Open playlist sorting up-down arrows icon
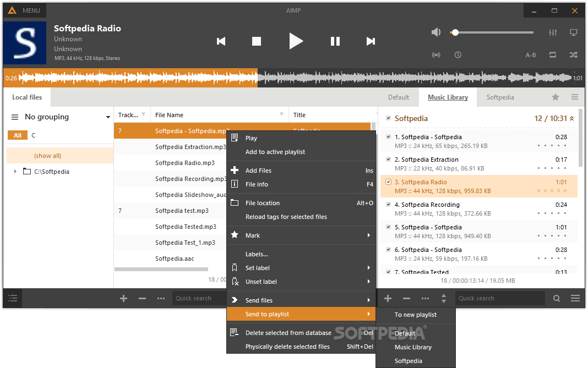The height and width of the screenshot is (368, 588). pyautogui.click(x=444, y=298)
